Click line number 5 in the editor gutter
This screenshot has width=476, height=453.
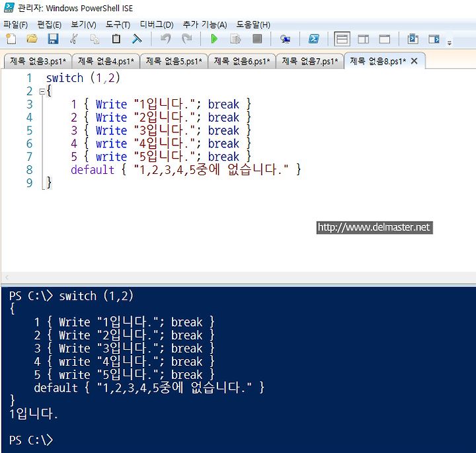(x=29, y=130)
